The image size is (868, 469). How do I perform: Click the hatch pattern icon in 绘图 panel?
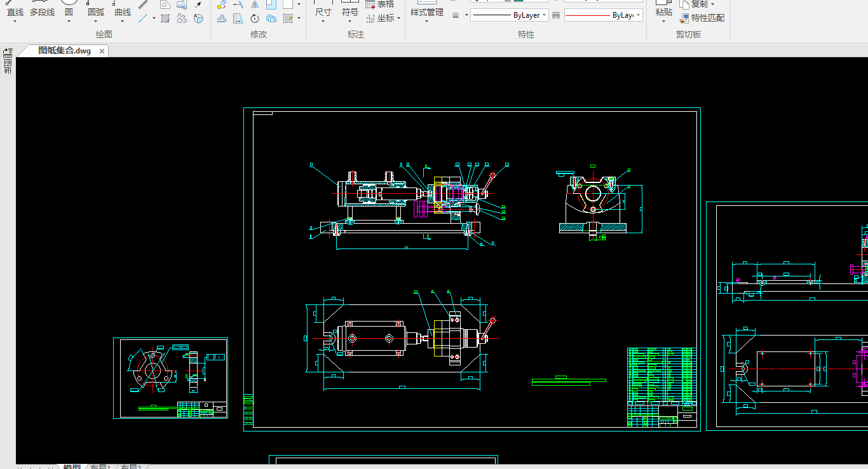coord(165,18)
